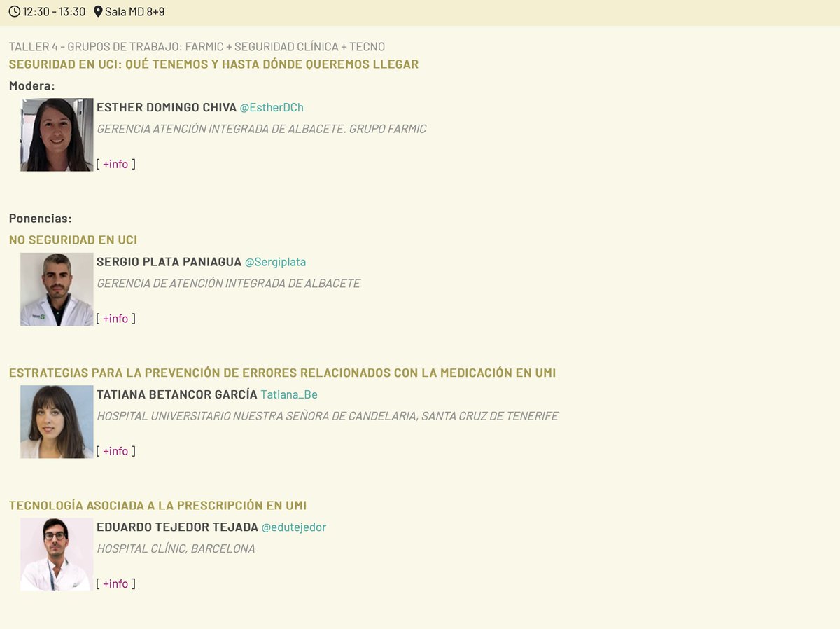Click the location pin icon beside Sala MD 8+9
The height and width of the screenshot is (629, 840).
pos(98,12)
